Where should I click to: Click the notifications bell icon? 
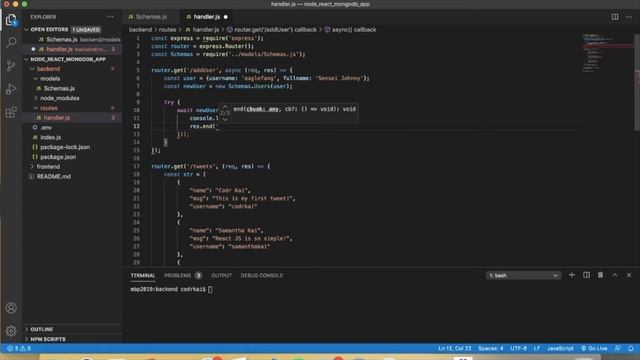(631, 348)
